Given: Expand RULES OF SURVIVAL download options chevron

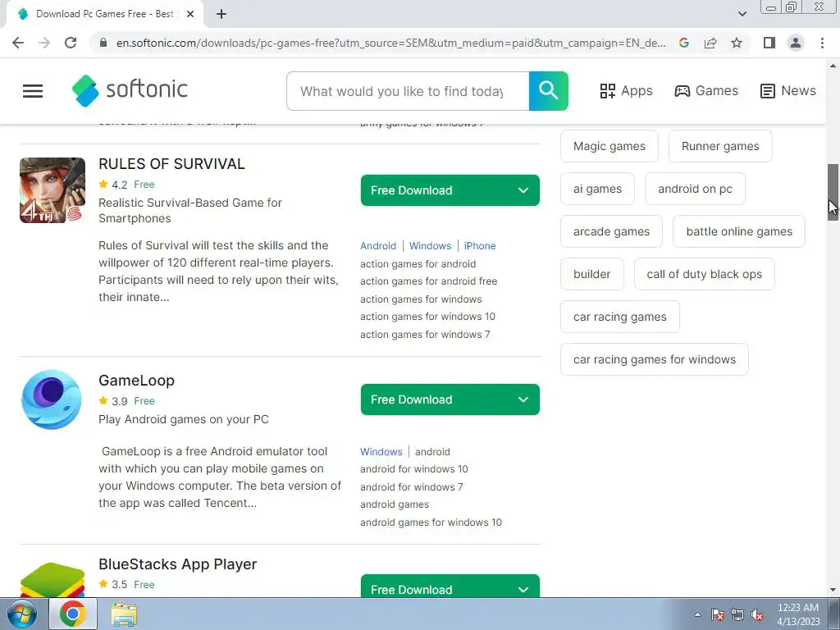Looking at the screenshot, I should (x=523, y=190).
